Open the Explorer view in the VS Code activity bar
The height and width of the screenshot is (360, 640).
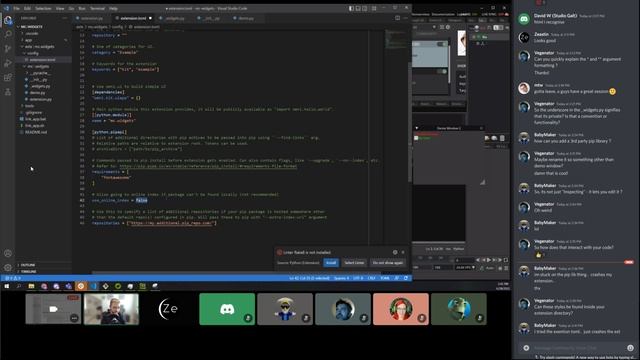pyautogui.click(x=8, y=20)
